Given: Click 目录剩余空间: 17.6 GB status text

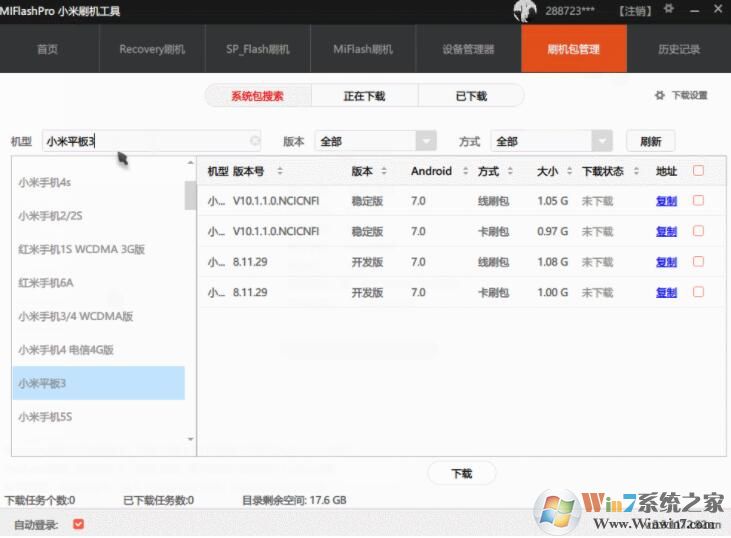Looking at the screenshot, I should (294, 500).
